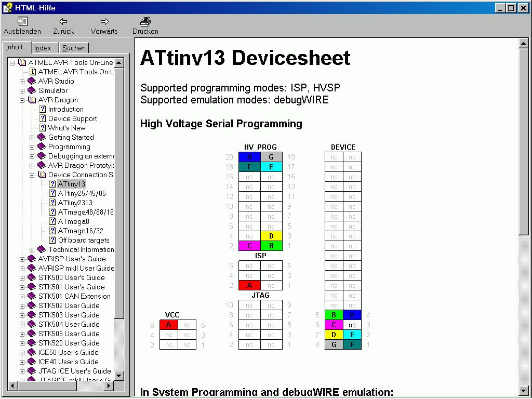Click the yellow D cell in HV_PROG table
The image size is (532, 399).
coord(271,236)
